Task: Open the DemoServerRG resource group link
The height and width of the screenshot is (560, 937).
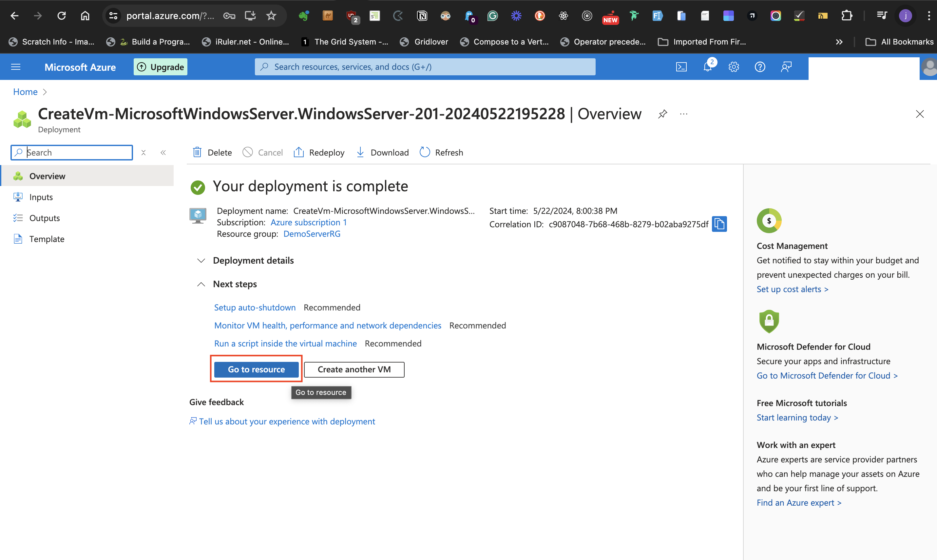Action: click(312, 233)
